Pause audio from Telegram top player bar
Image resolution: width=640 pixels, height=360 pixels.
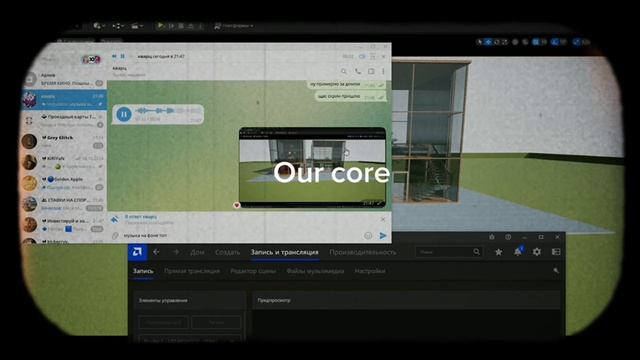click(122, 56)
